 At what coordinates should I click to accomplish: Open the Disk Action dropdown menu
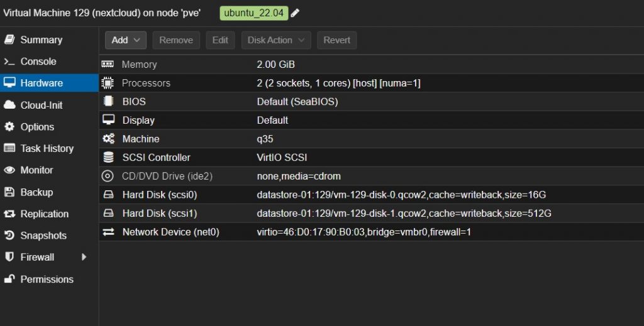(276, 40)
